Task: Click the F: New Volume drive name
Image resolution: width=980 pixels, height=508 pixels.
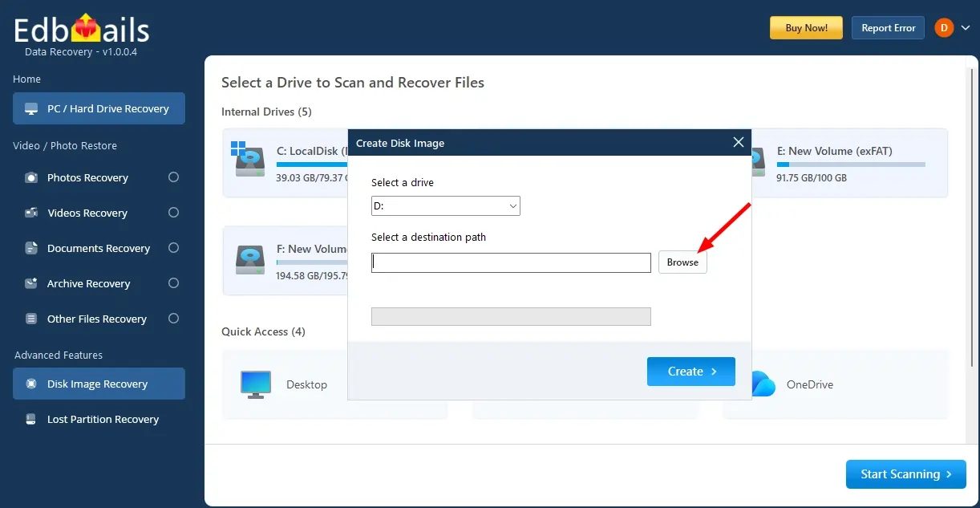Action: click(x=312, y=249)
